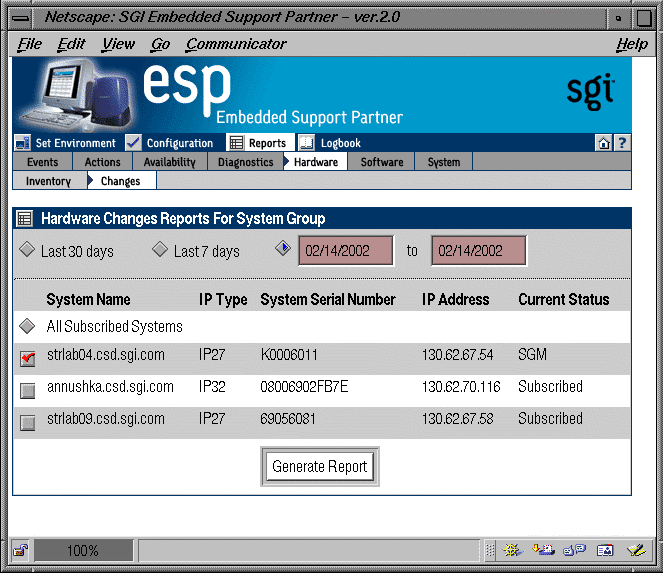
Task: Click the status message area in status bar
Action: (x=309, y=550)
